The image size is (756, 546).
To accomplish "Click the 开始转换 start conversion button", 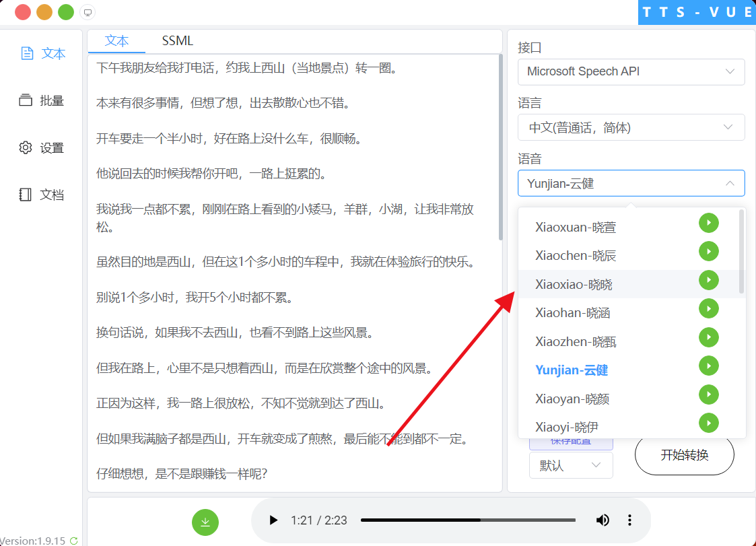I will (x=684, y=455).
